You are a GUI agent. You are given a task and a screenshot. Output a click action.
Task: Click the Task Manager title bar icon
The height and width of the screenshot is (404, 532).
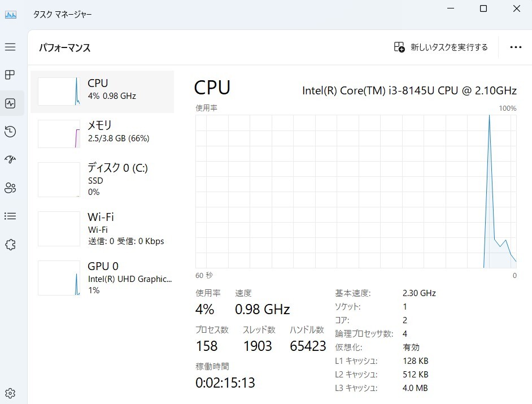pyautogui.click(x=11, y=15)
